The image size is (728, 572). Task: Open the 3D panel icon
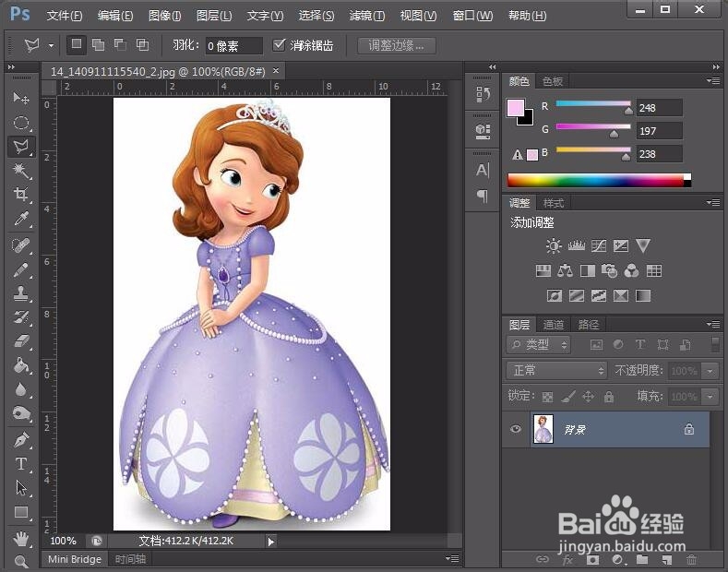pos(483,131)
